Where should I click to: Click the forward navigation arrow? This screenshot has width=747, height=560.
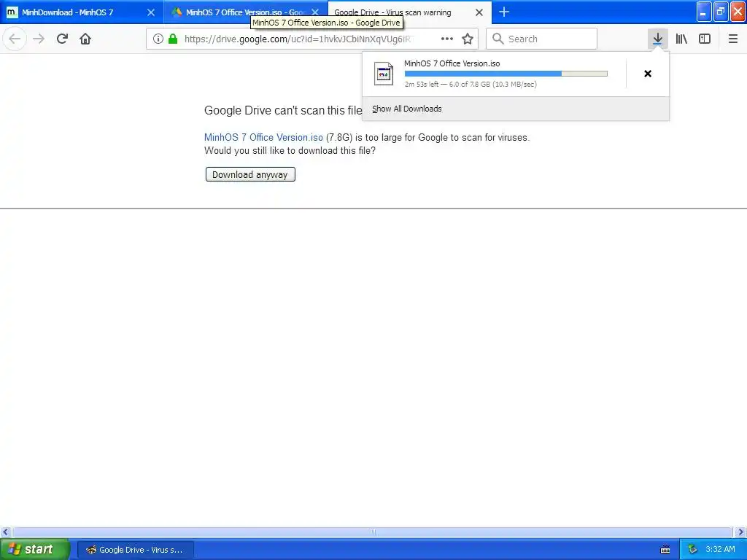point(39,39)
